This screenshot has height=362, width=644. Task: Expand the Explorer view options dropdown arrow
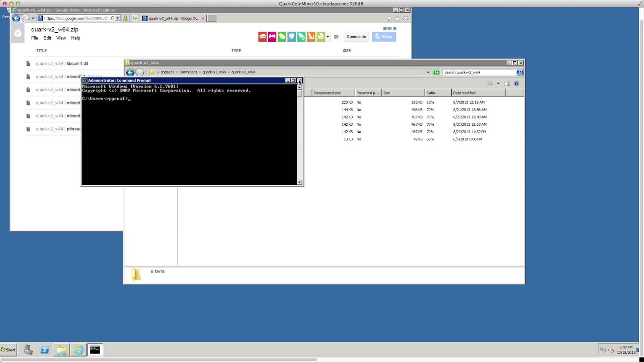click(x=498, y=83)
